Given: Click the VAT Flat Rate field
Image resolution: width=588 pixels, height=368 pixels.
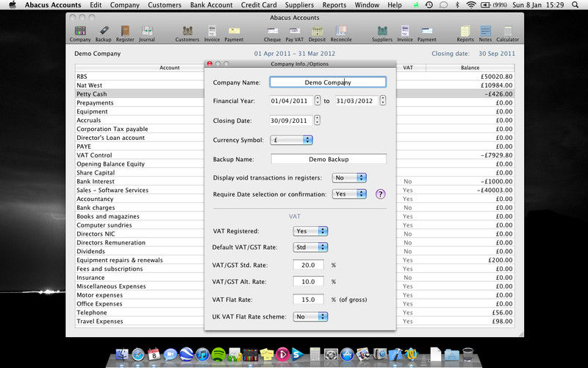Looking at the screenshot, I should click(x=308, y=300).
